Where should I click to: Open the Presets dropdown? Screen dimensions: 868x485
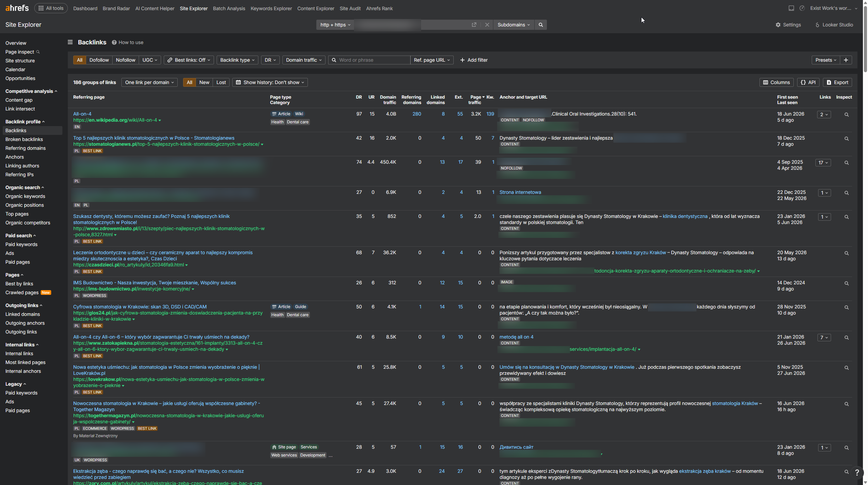[826, 60]
